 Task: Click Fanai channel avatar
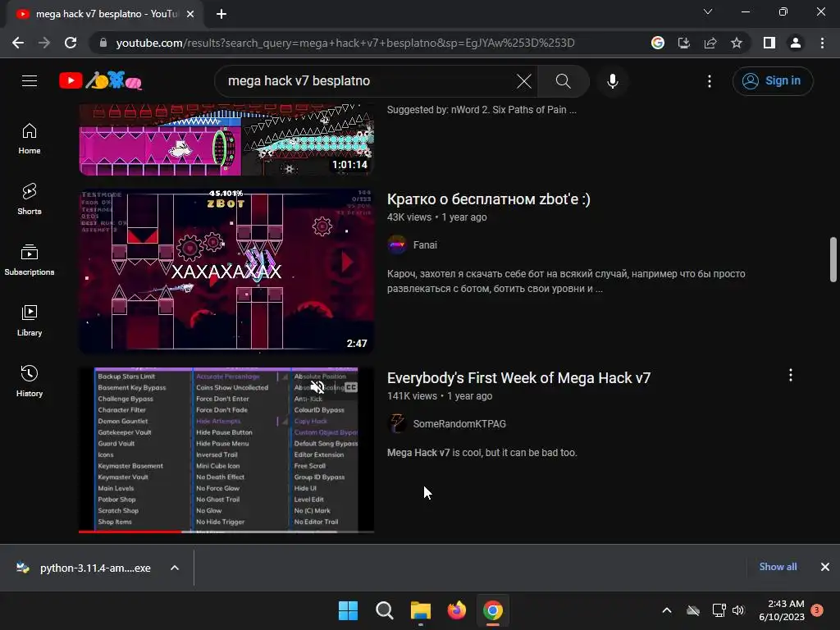pos(397,244)
